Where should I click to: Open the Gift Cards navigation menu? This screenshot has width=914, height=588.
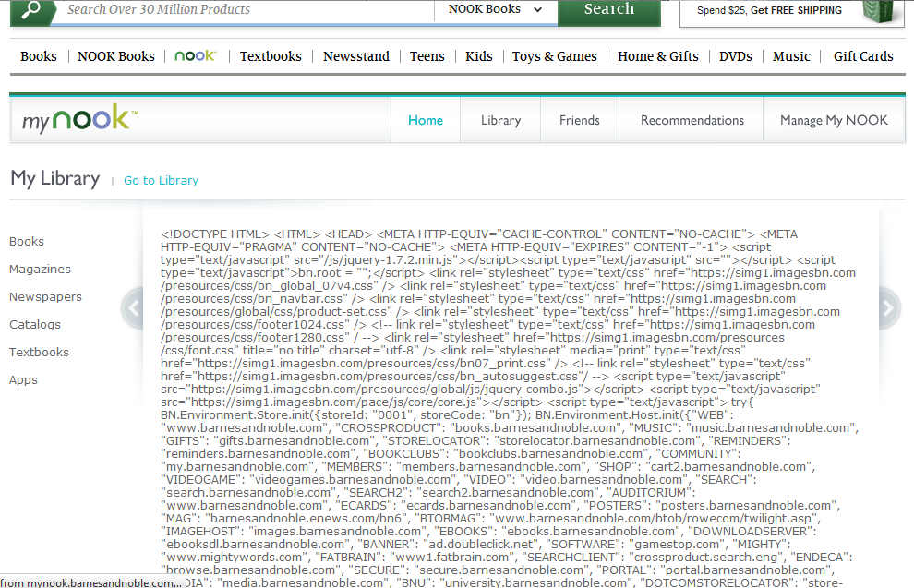coord(863,56)
